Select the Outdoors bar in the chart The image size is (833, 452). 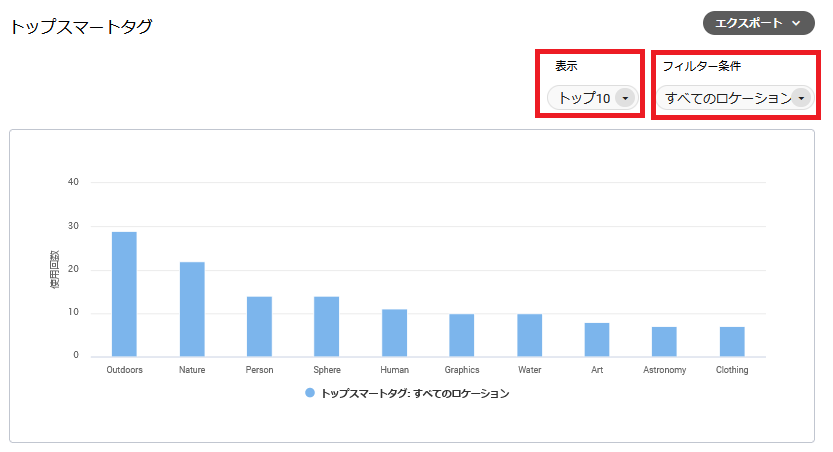124,294
